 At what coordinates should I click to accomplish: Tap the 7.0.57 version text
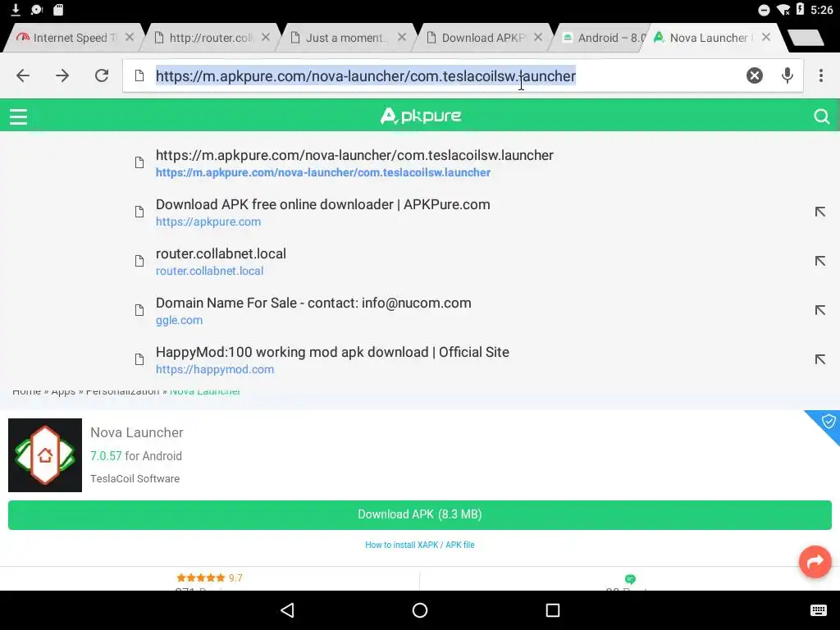point(106,456)
